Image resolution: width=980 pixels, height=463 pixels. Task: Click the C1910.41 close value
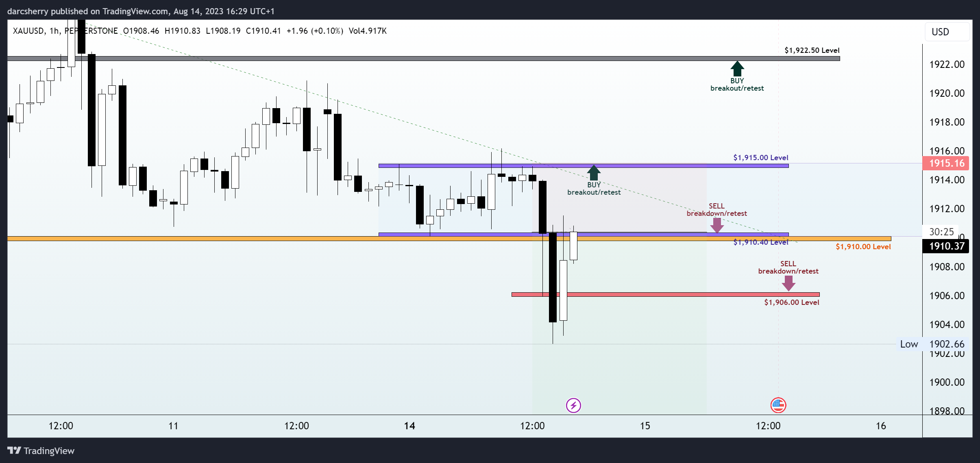click(264, 31)
